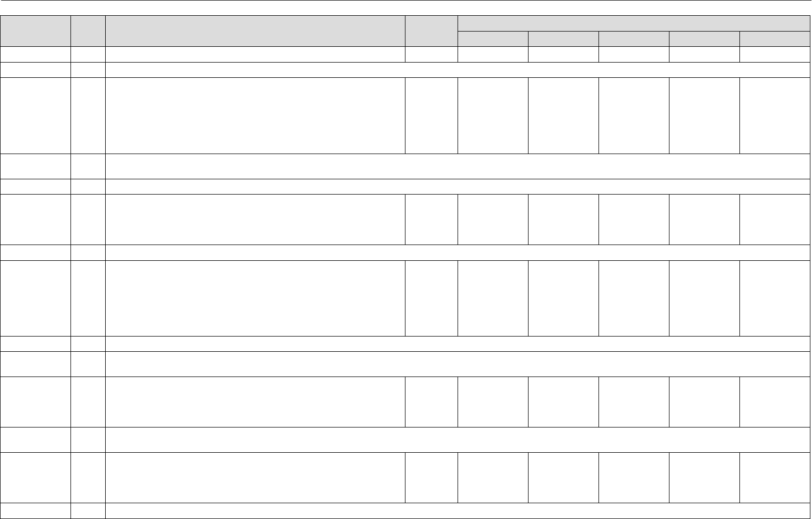Click the first-column cell in the first tall row
The width and height of the screenshot is (812, 519).
click(x=35, y=116)
